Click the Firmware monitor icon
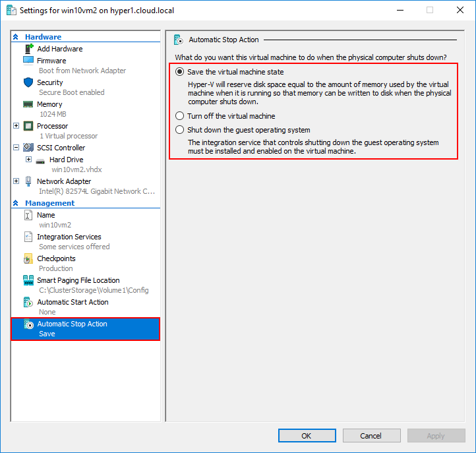Image resolution: width=476 pixels, height=453 pixels. point(28,60)
